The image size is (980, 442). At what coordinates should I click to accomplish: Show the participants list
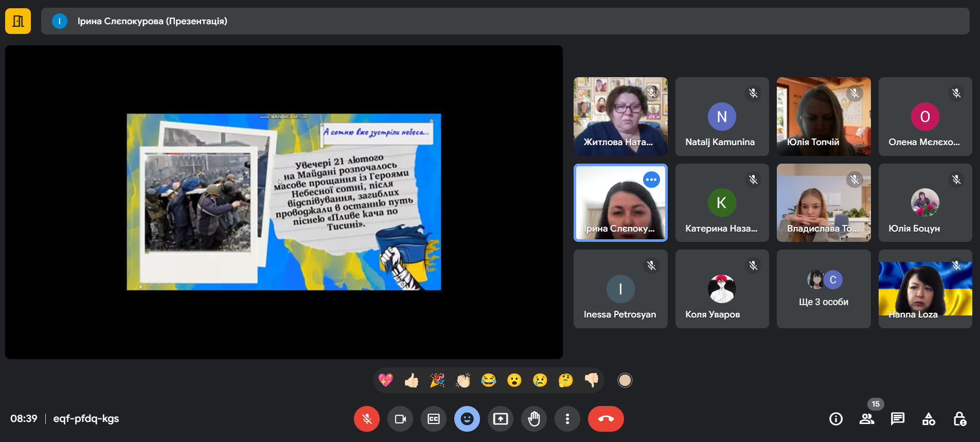[867, 419]
